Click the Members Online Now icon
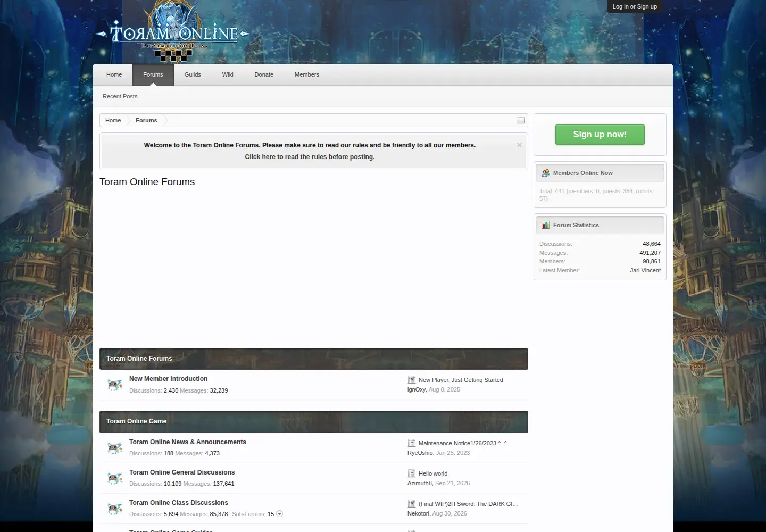The height and width of the screenshot is (532, 766). (x=546, y=173)
